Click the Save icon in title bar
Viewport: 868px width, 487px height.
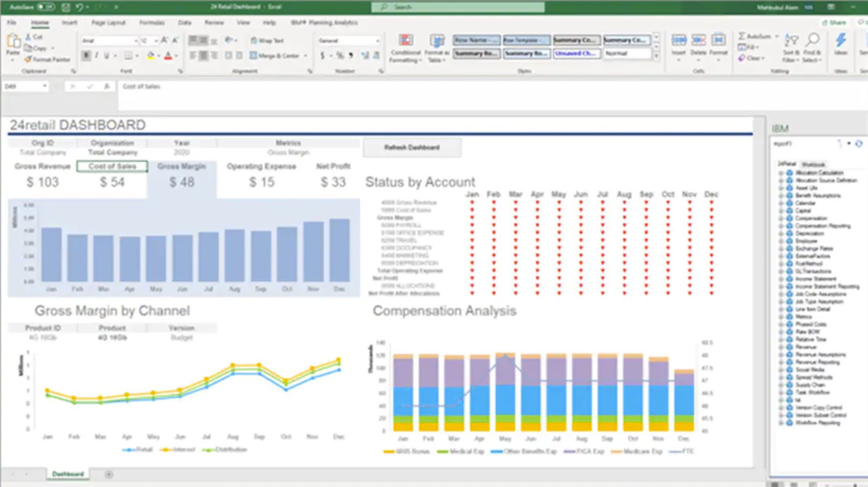(66, 7)
